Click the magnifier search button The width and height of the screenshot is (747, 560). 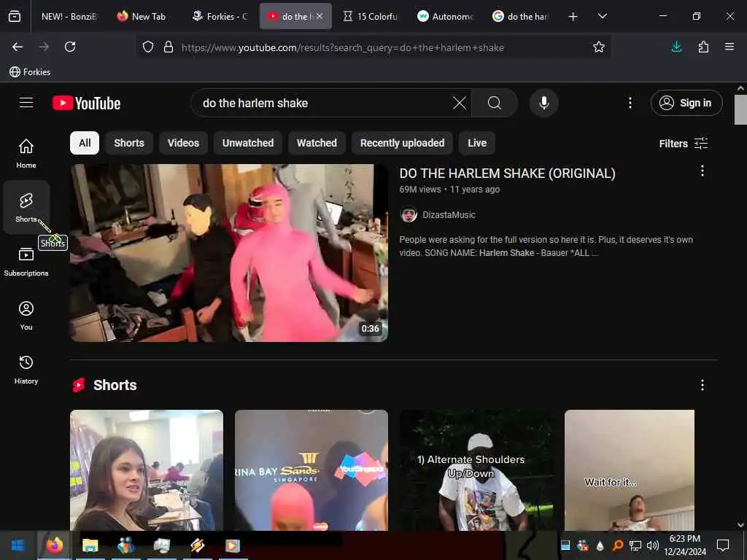(495, 103)
